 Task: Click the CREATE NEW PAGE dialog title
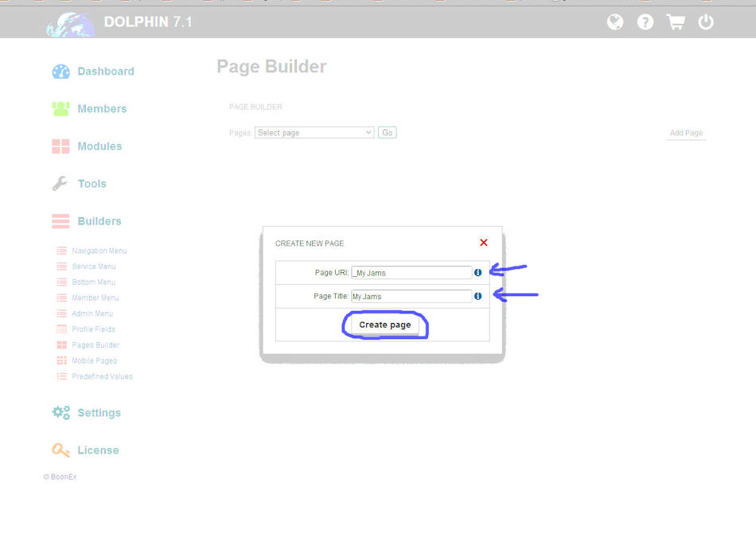point(310,243)
